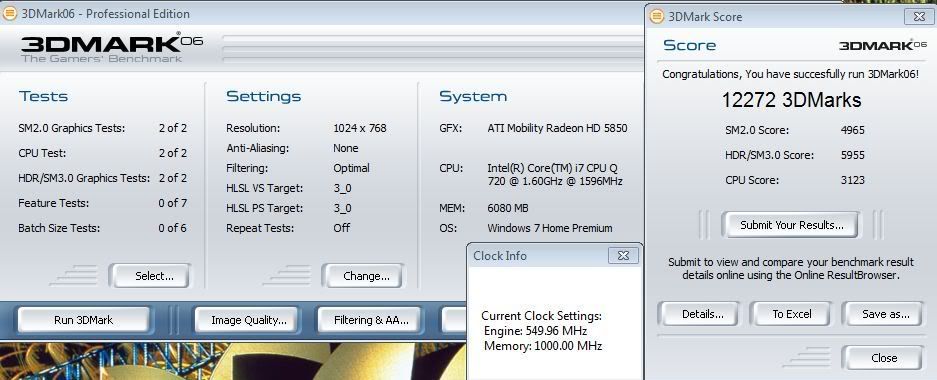Click the congratulations message in Score window
This screenshot has width=937, height=380.
pyautogui.click(x=791, y=74)
